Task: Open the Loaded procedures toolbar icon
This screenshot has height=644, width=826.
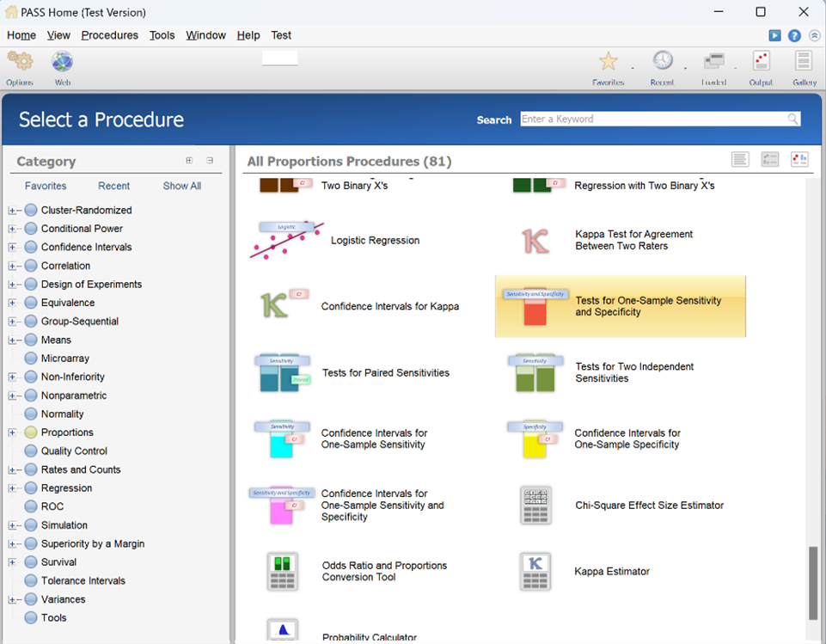Action: [713, 61]
